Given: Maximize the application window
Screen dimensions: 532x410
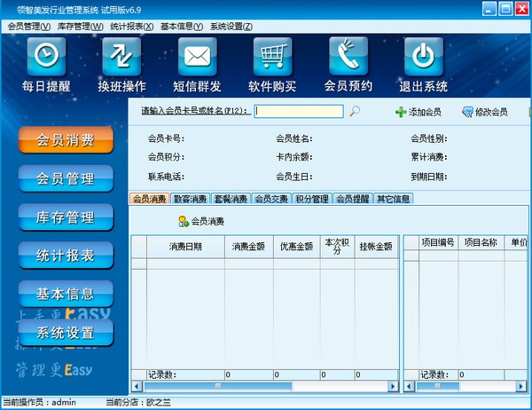Looking at the screenshot, I should click(505, 9).
